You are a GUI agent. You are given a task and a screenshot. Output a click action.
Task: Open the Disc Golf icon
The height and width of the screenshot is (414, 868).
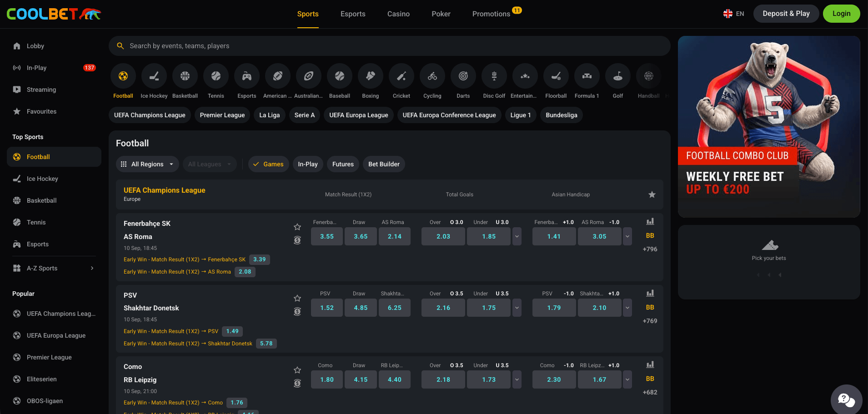494,76
